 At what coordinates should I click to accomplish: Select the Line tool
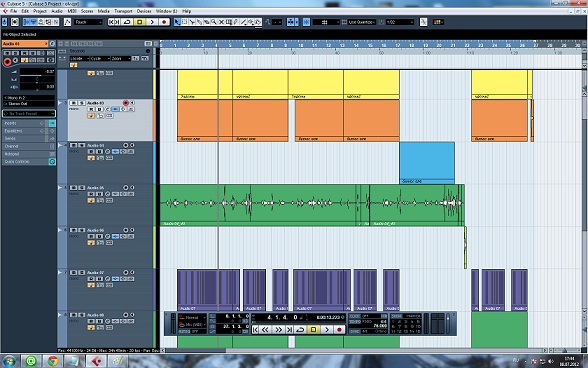243,22
